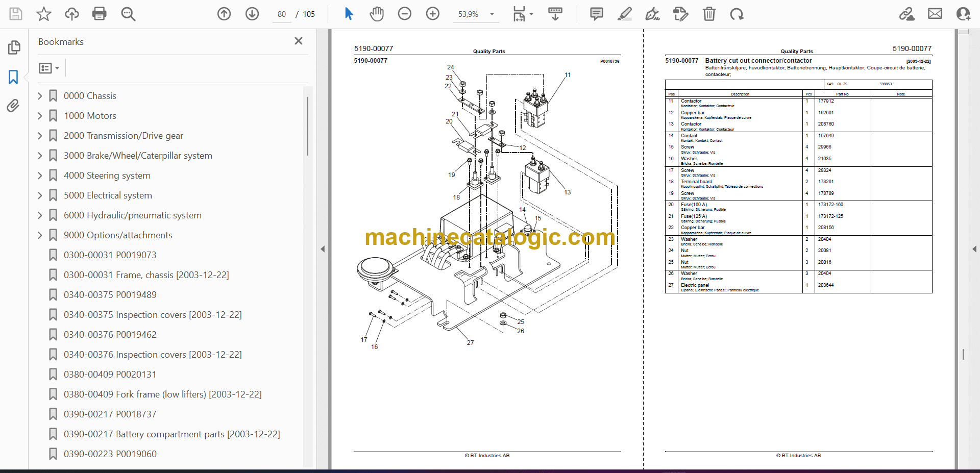980x473 pixels.
Task: Select bookmark 0390-00217 P0018737
Action: tap(110, 414)
